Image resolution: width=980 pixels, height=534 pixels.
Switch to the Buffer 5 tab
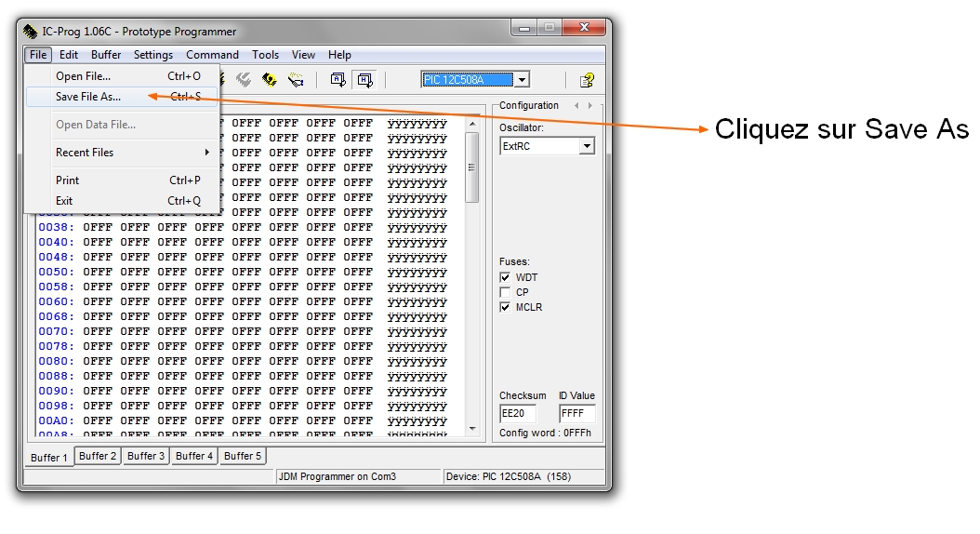(x=243, y=456)
